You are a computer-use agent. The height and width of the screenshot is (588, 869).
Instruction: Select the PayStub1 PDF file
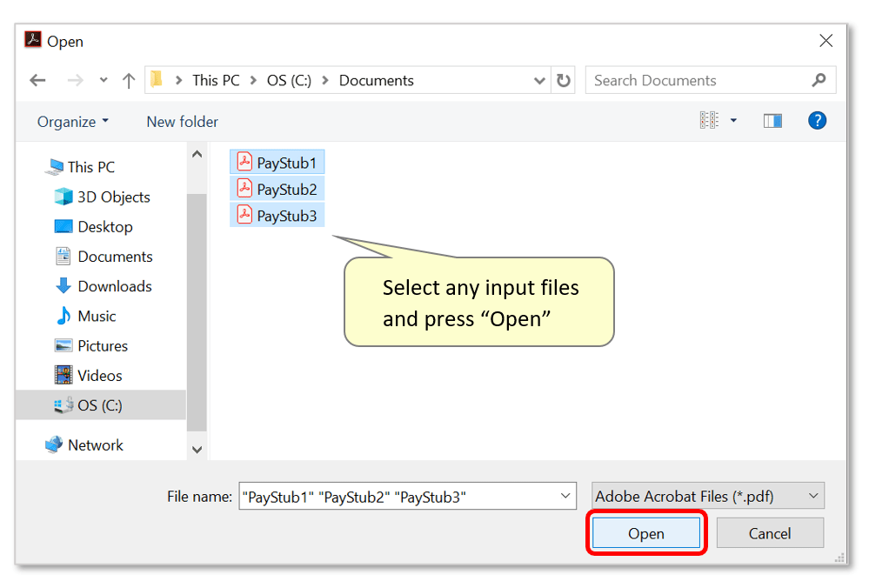277,163
